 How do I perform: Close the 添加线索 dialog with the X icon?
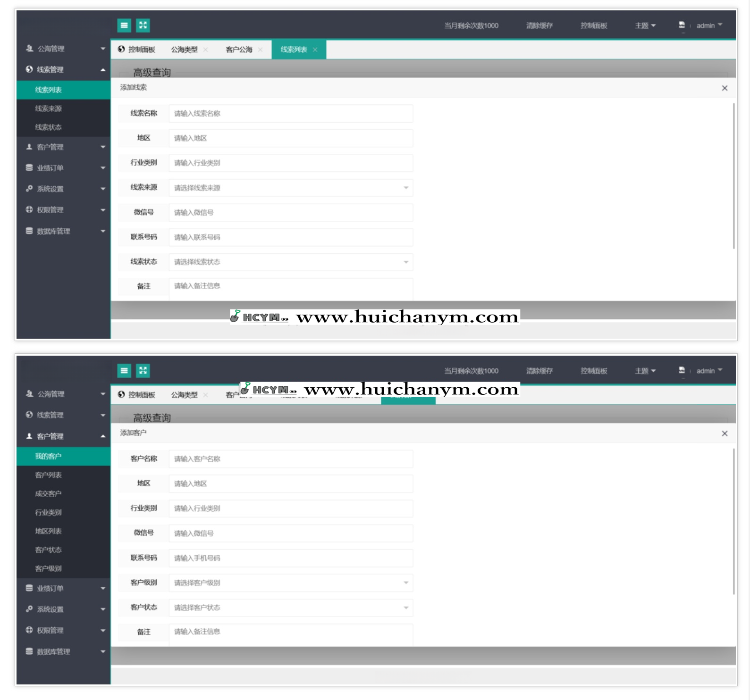click(x=725, y=88)
